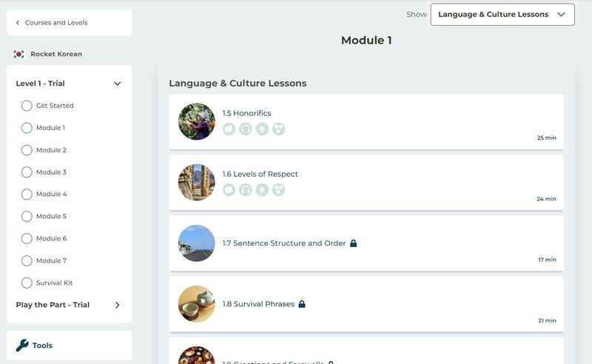Expand the Play the Part - Trial chevron
Screen dimensions: 592x364
coord(118,305)
